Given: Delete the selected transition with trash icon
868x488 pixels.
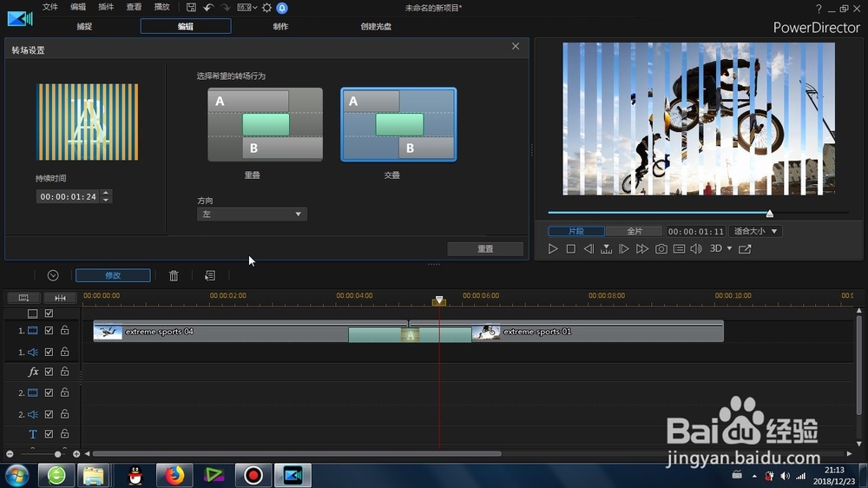Looking at the screenshot, I should point(174,275).
